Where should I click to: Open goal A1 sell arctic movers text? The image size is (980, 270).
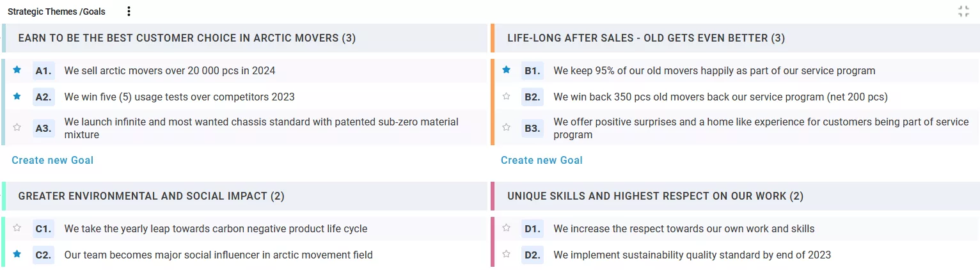[170, 70]
